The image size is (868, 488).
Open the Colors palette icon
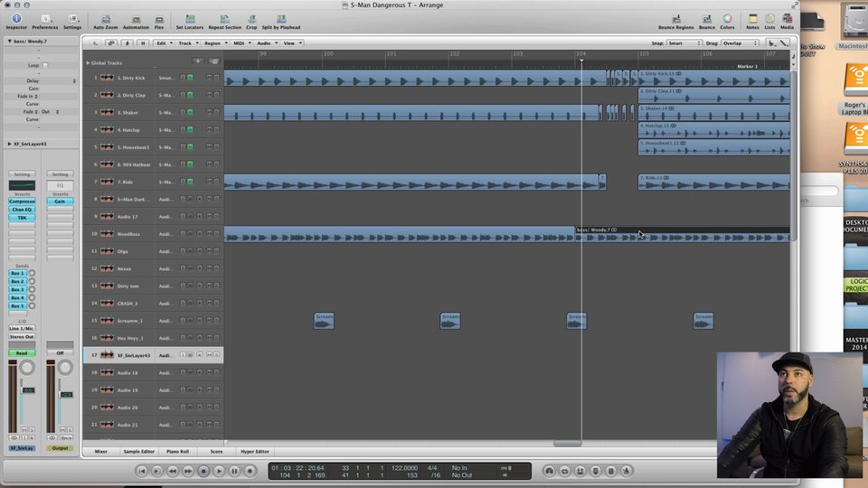tap(727, 22)
